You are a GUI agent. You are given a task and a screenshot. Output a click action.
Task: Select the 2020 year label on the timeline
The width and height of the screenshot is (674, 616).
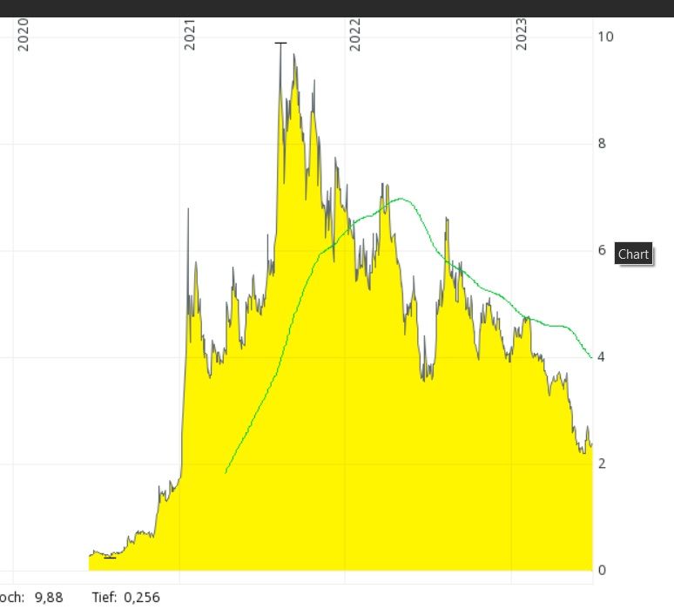tap(24, 34)
